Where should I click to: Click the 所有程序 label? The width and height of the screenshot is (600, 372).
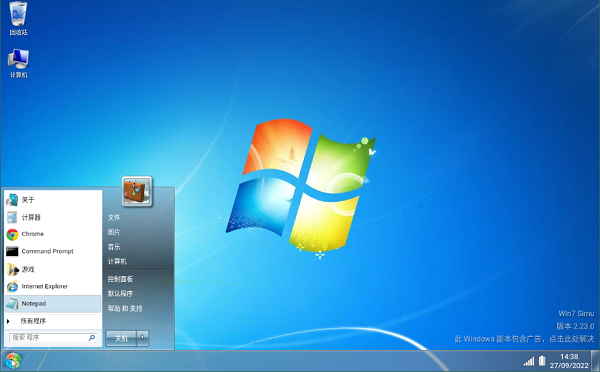(x=33, y=321)
